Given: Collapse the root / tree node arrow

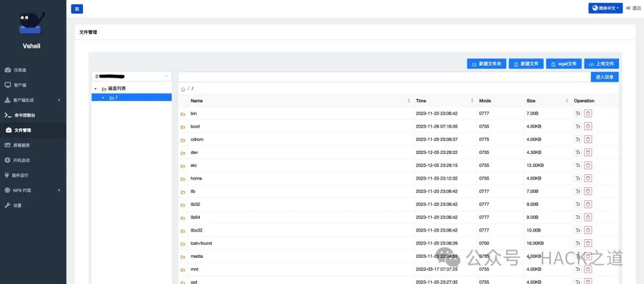Looking at the screenshot, I should point(103,98).
